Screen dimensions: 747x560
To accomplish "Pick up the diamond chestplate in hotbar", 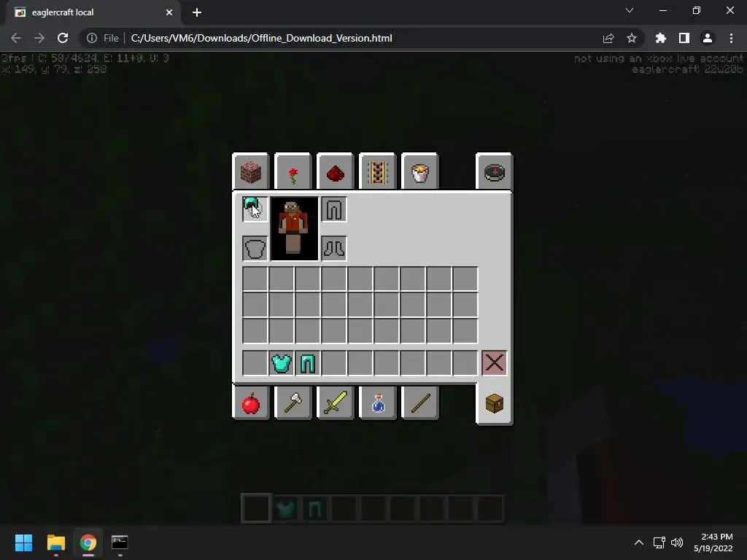I will (281, 363).
